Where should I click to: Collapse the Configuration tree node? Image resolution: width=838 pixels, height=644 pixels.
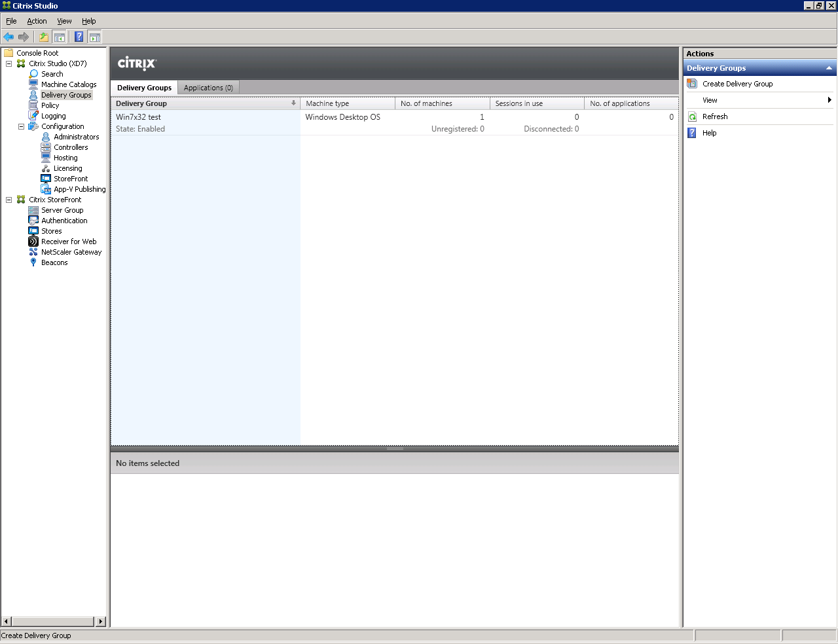[x=21, y=126]
